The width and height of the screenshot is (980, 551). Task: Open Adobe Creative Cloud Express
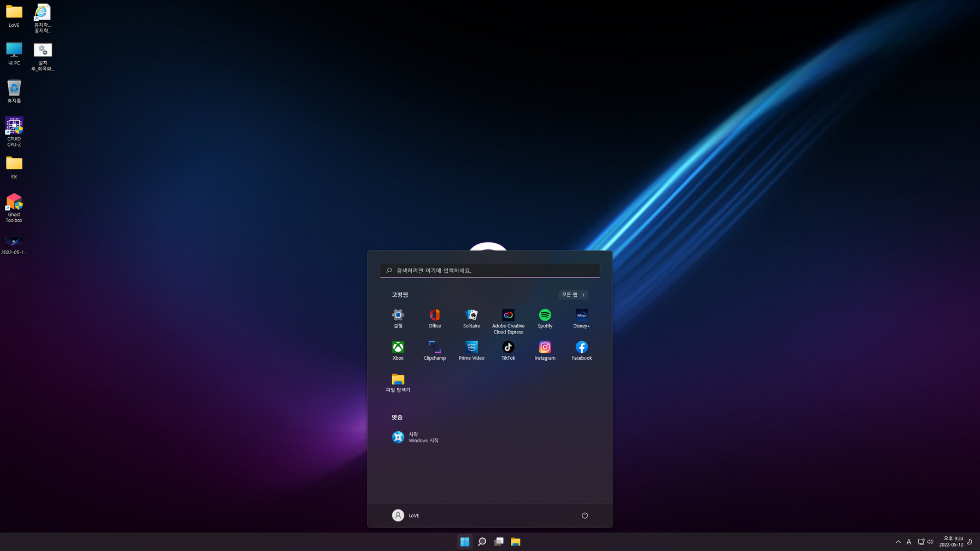(508, 321)
